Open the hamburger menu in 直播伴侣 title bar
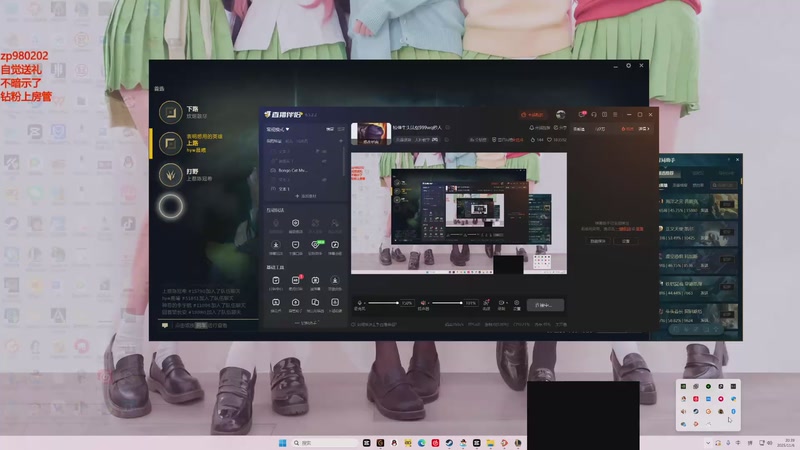 615,115
